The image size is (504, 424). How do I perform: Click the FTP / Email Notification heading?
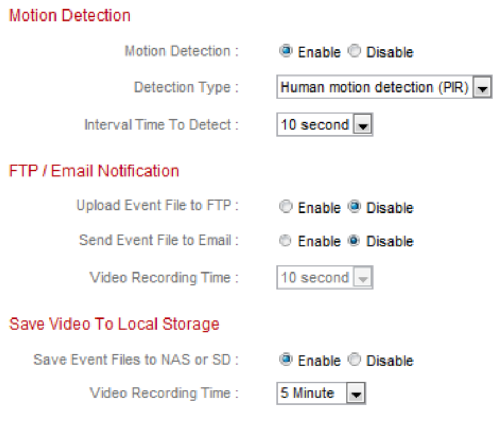coord(94,171)
